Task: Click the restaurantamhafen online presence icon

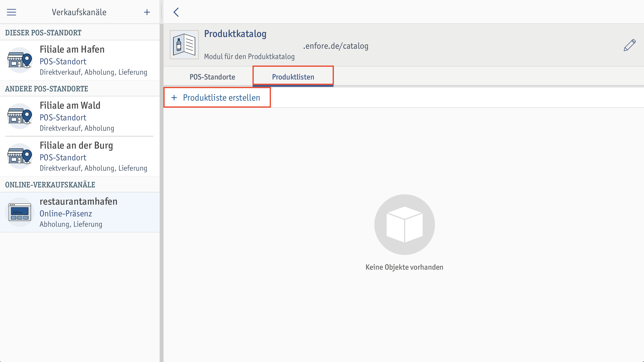Action: (x=20, y=212)
